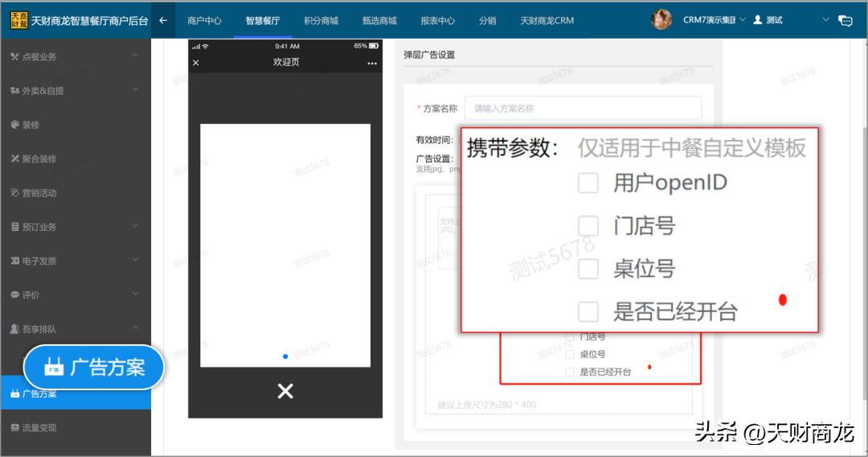Tap the large X below the phone preview
The image size is (868, 457).
[x=285, y=391]
